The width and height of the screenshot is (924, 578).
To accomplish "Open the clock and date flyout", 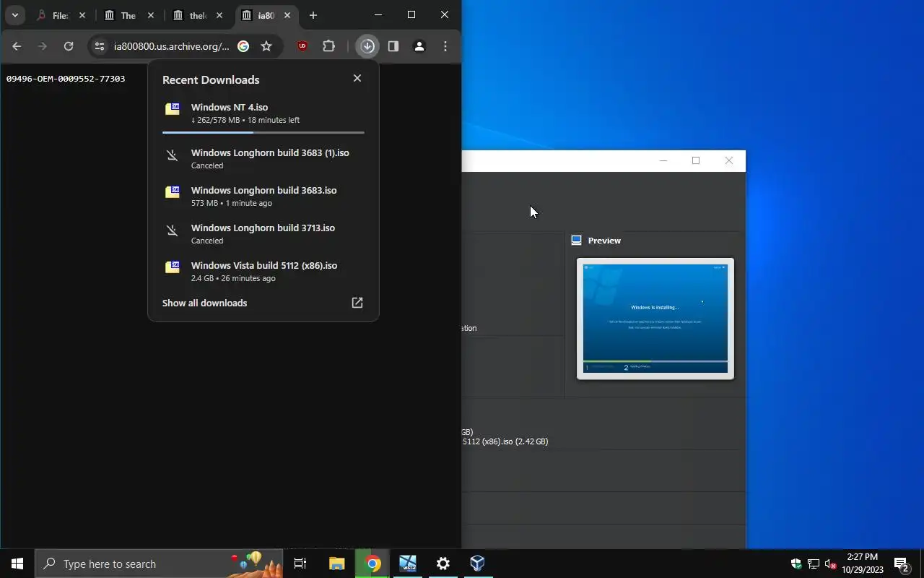I will point(863,564).
